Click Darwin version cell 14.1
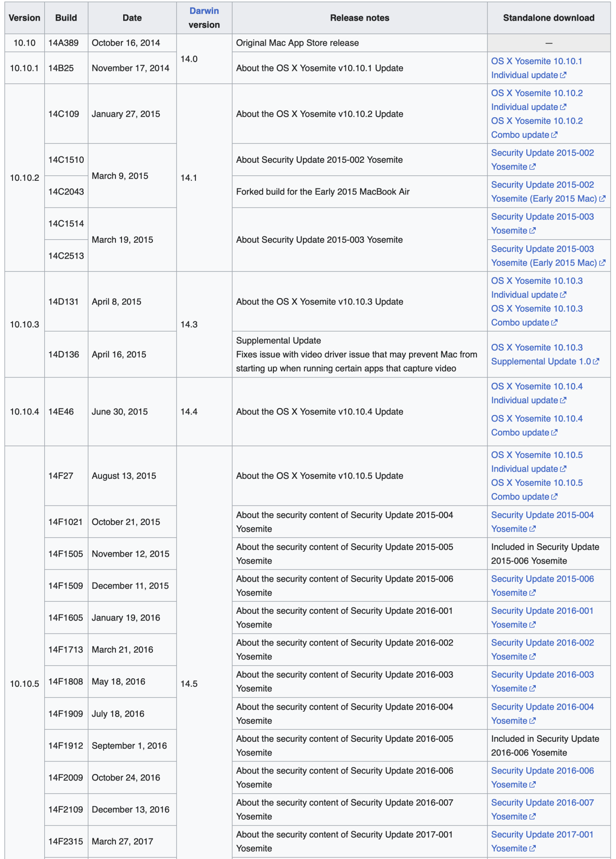Image resolution: width=616 pixels, height=859 pixels. 204,177
